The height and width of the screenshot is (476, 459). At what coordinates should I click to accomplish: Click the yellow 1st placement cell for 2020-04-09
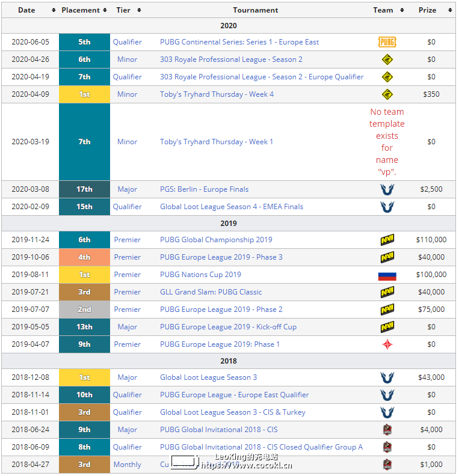[84, 94]
